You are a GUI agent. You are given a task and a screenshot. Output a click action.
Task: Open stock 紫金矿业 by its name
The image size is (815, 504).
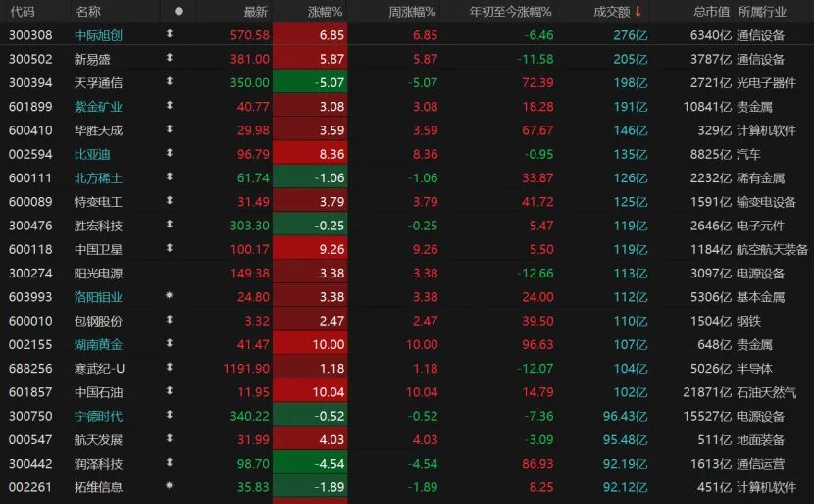(98, 107)
